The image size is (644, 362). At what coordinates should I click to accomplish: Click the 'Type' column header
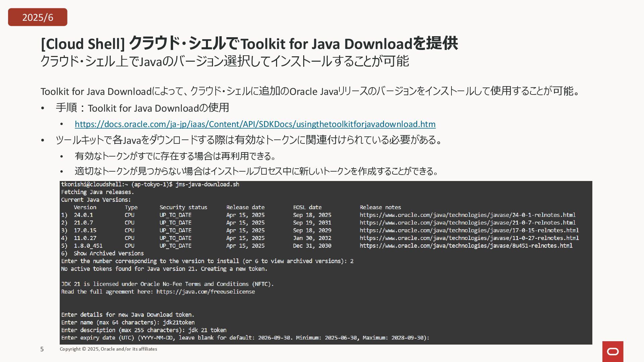click(x=131, y=207)
